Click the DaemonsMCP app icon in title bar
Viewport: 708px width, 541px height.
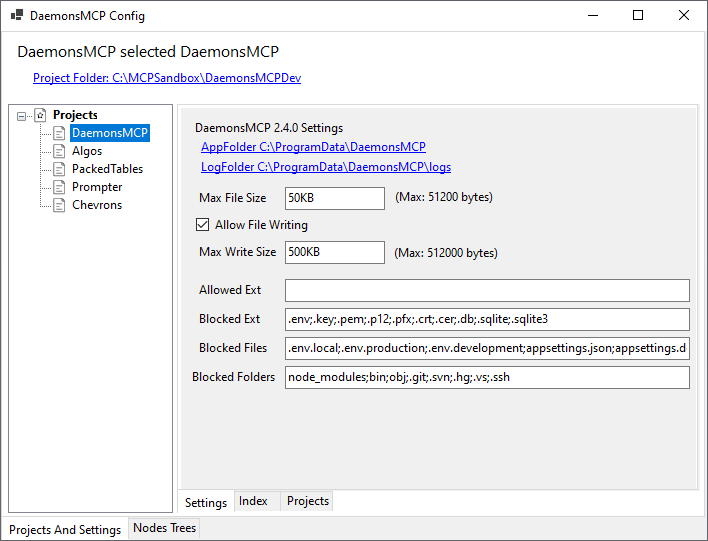(17, 15)
